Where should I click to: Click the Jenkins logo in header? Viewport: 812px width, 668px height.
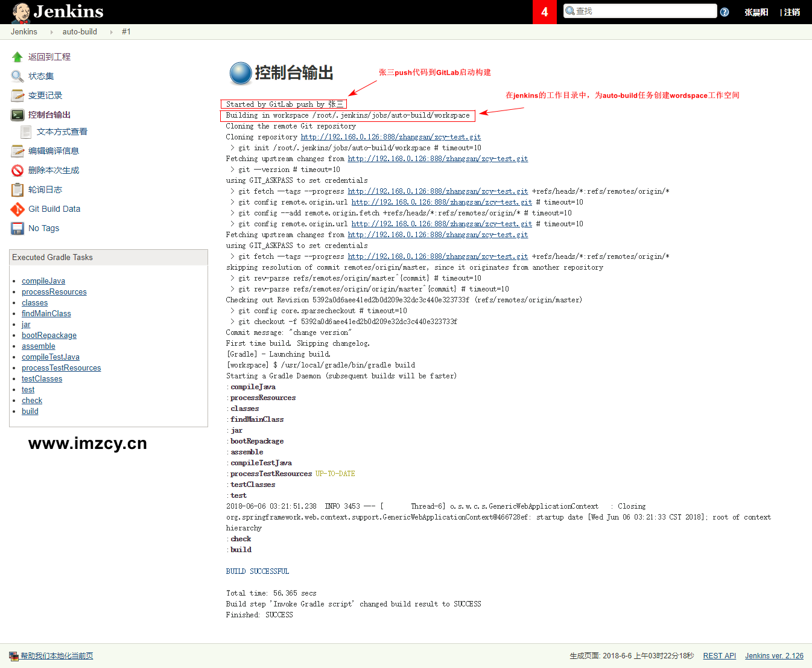[57, 12]
